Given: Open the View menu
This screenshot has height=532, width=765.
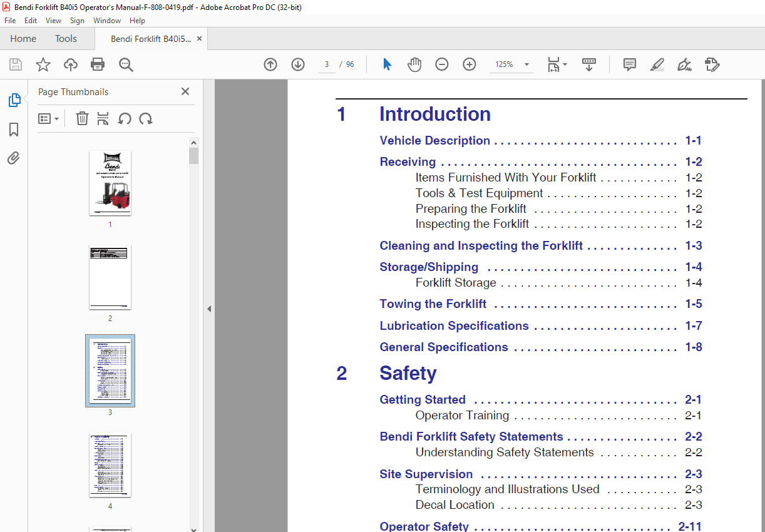Looking at the screenshot, I should pos(54,21).
